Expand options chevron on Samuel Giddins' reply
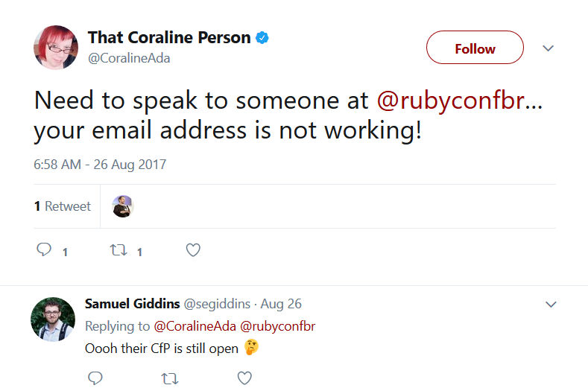The image size is (588, 388). pos(551,305)
